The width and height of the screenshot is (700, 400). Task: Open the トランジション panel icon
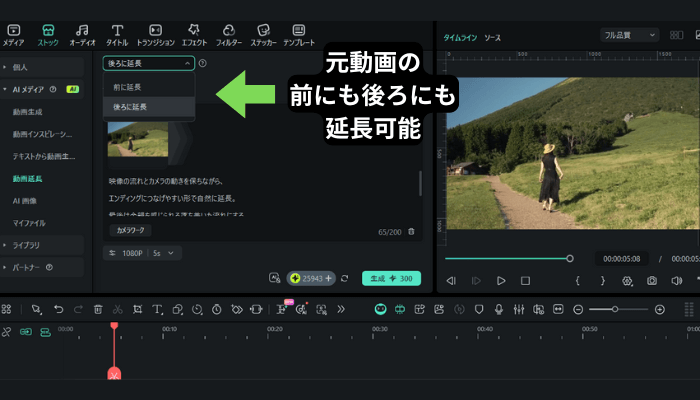pyautogui.click(x=155, y=35)
